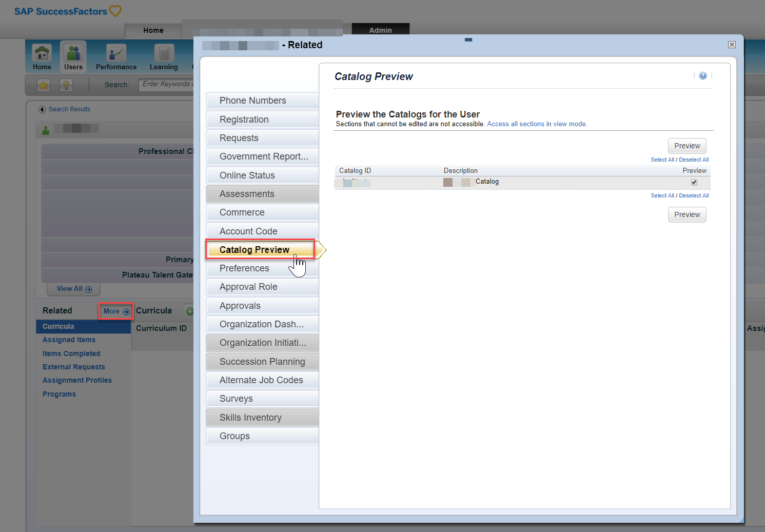Open the Users toolbar icon
The image size is (765, 532).
[73, 57]
